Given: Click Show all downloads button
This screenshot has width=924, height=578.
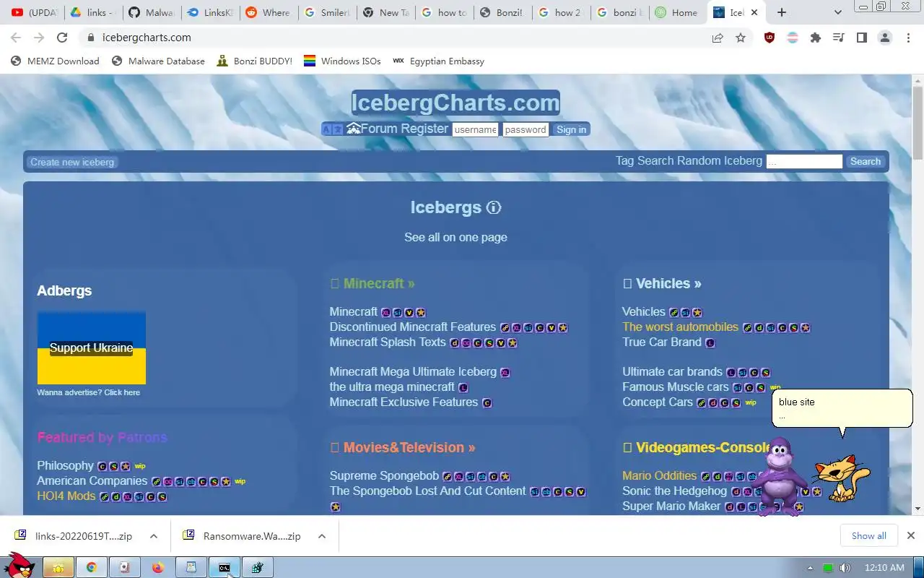Looking at the screenshot, I should 868,536.
